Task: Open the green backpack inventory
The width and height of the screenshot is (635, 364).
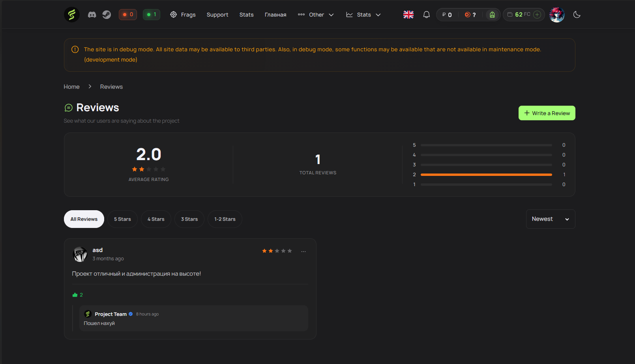Action: tap(492, 15)
